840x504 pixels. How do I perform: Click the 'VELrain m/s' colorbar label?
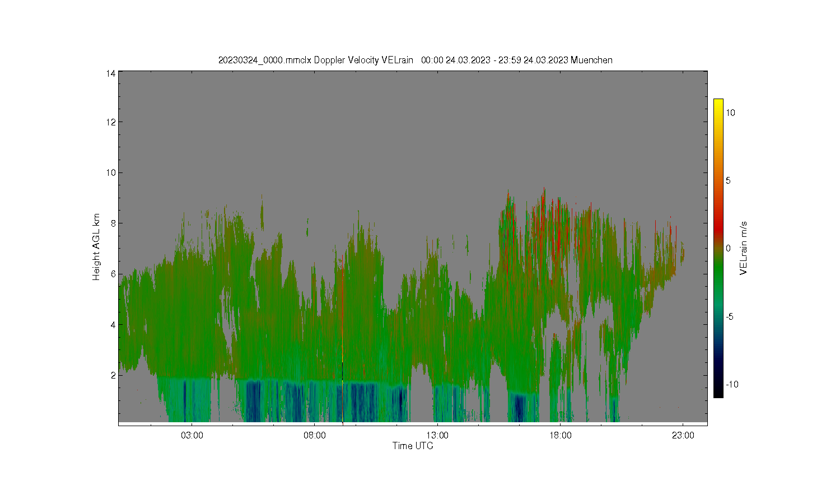744,248
